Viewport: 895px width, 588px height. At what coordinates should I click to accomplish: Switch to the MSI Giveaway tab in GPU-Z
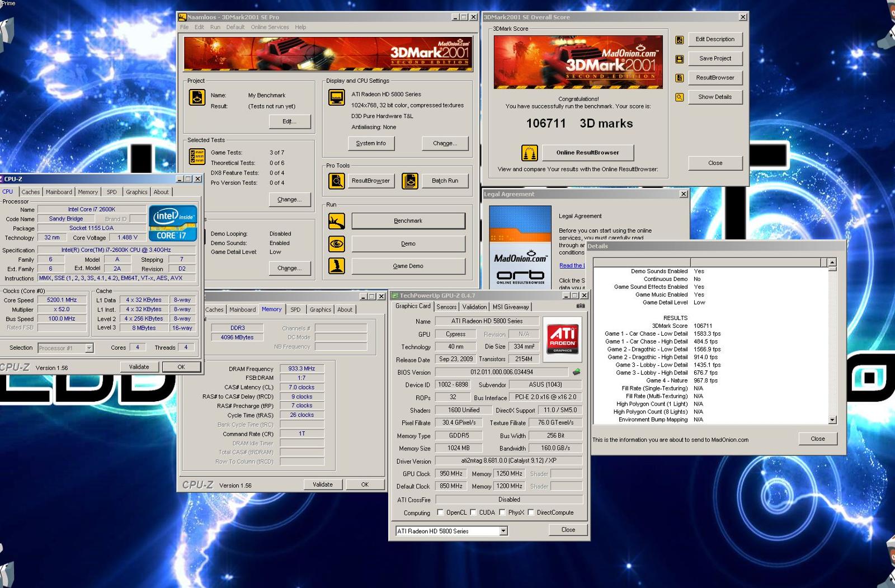point(511,307)
